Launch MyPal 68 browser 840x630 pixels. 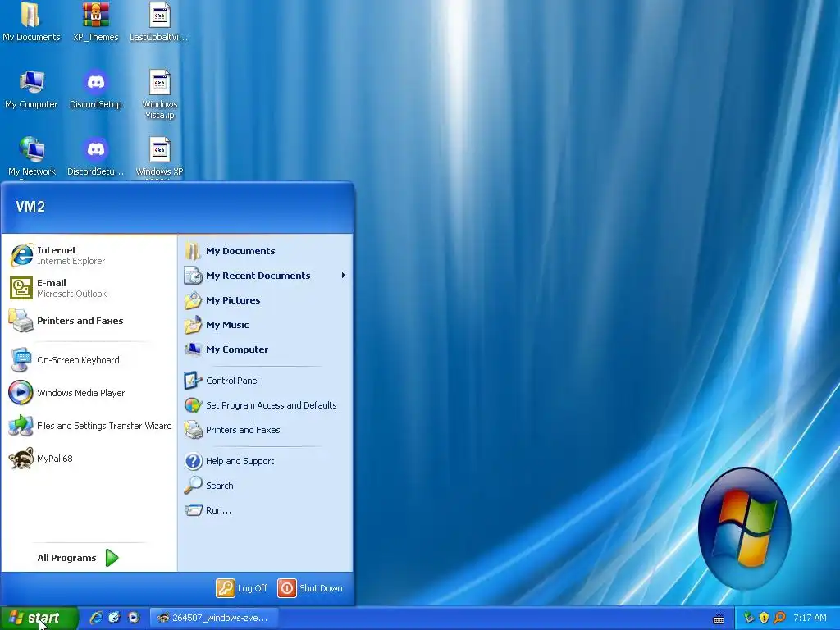pyautogui.click(x=89, y=458)
